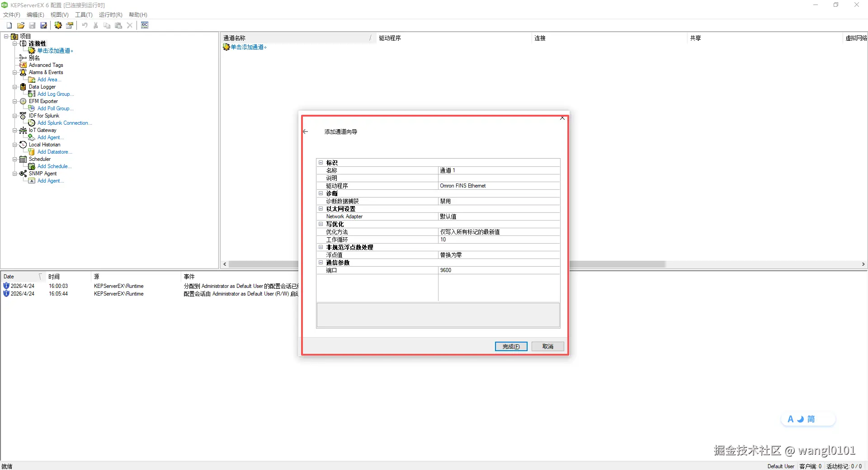Open the 视图(V) menu

(x=59, y=15)
